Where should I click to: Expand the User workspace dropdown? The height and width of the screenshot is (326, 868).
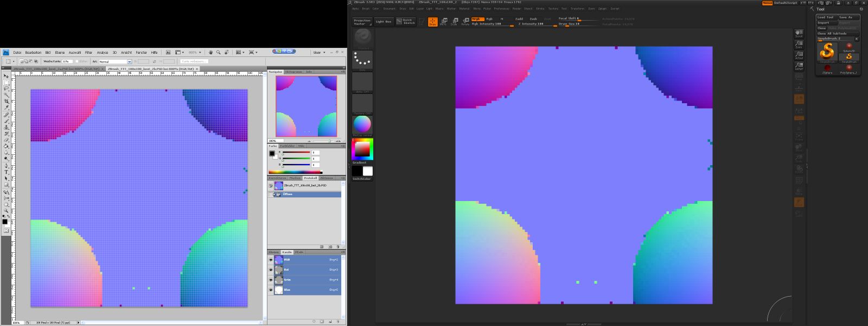click(x=319, y=53)
